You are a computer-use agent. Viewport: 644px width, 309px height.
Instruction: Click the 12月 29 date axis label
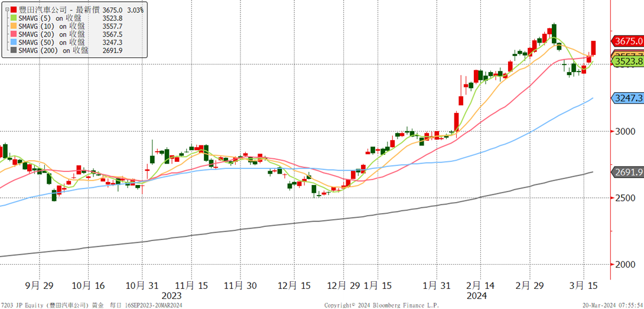(x=343, y=286)
